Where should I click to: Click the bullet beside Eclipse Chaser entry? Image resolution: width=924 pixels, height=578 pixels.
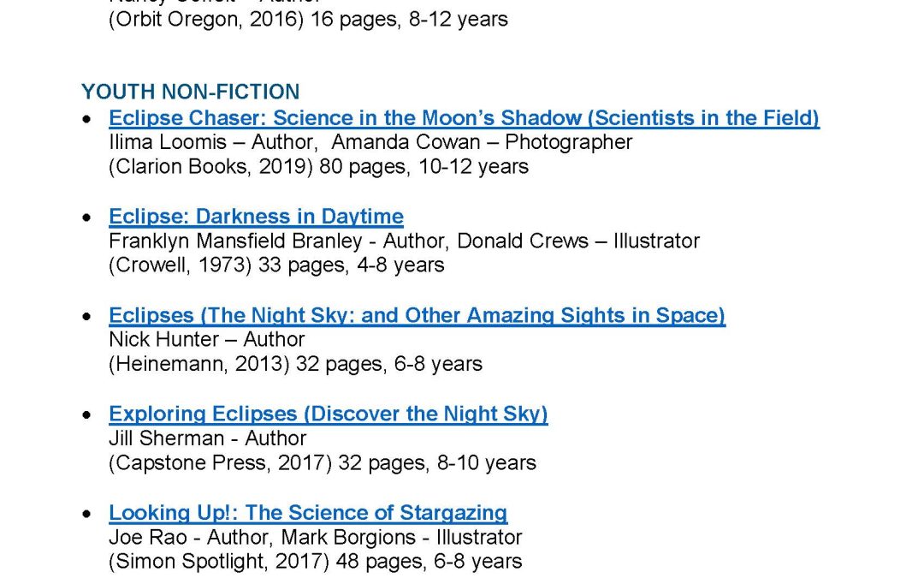[87, 119]
